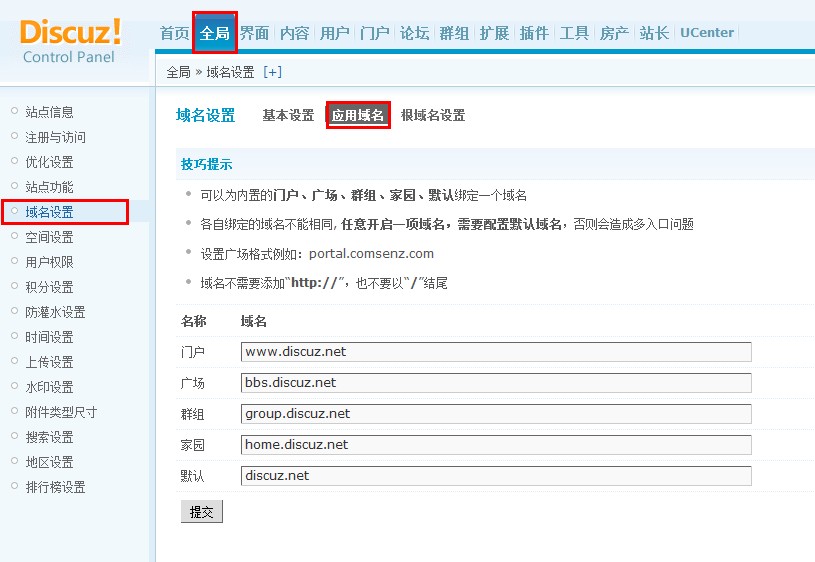Click the 家园 domain field home.discuz.net

(x=496, y=445)
